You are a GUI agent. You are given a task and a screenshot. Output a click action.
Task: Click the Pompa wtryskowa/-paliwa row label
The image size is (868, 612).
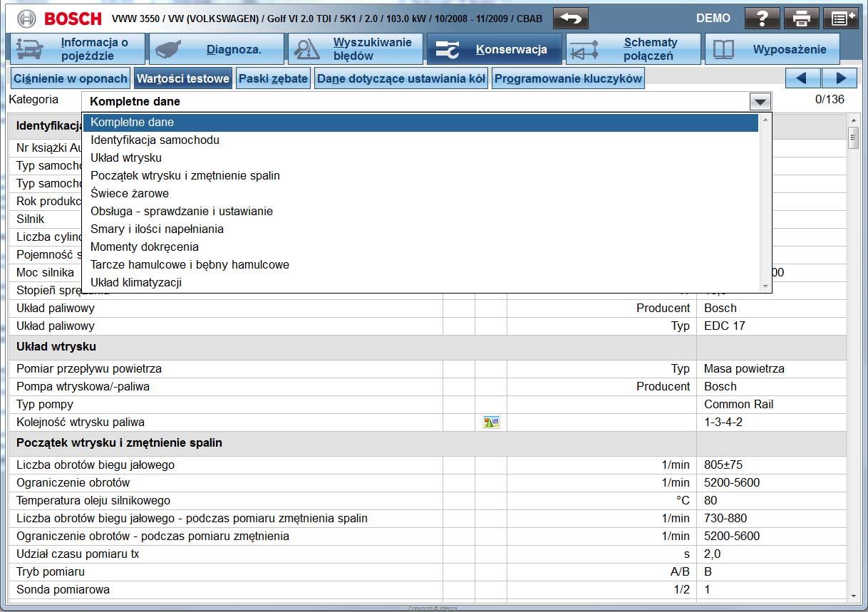(83, 386)
